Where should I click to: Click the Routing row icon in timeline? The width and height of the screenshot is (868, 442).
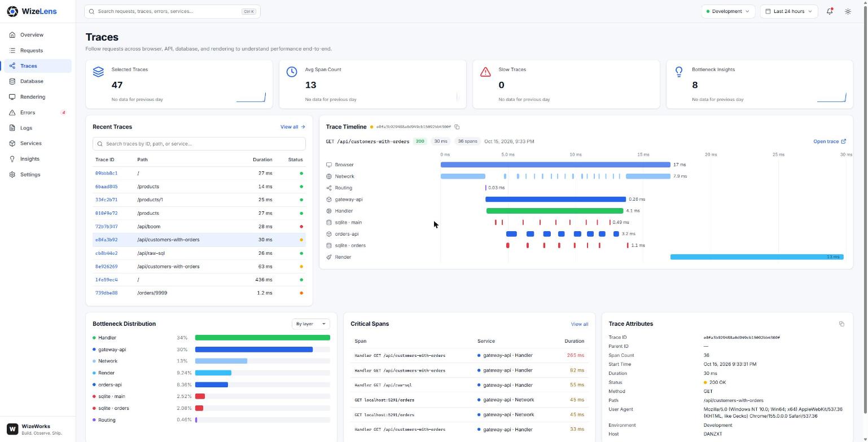click(329, 188)
